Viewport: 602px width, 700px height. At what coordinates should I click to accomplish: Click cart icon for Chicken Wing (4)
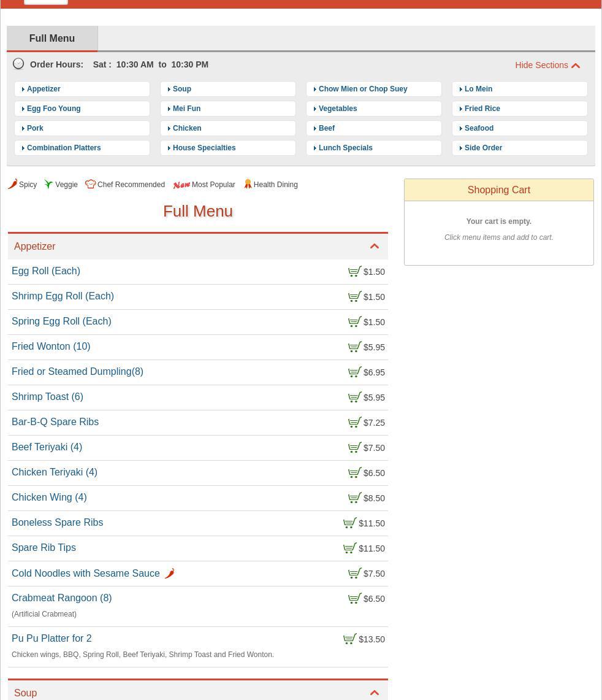point(354,498)
